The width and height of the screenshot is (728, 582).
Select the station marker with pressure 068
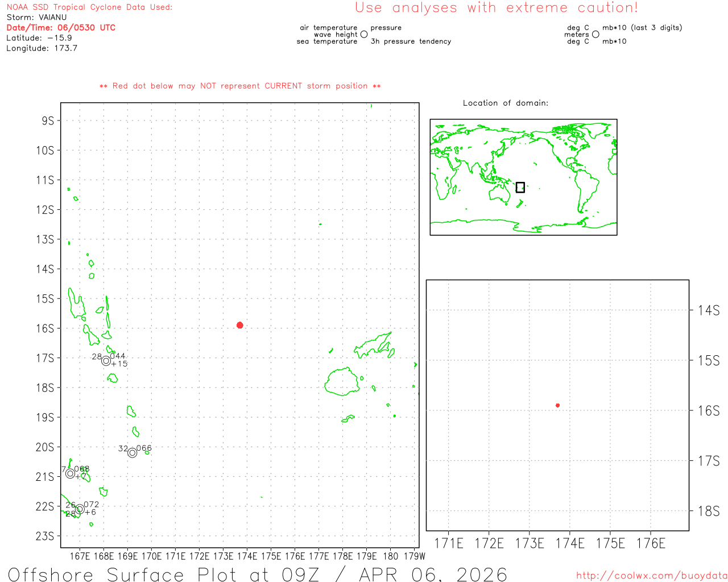click(70, 473)
